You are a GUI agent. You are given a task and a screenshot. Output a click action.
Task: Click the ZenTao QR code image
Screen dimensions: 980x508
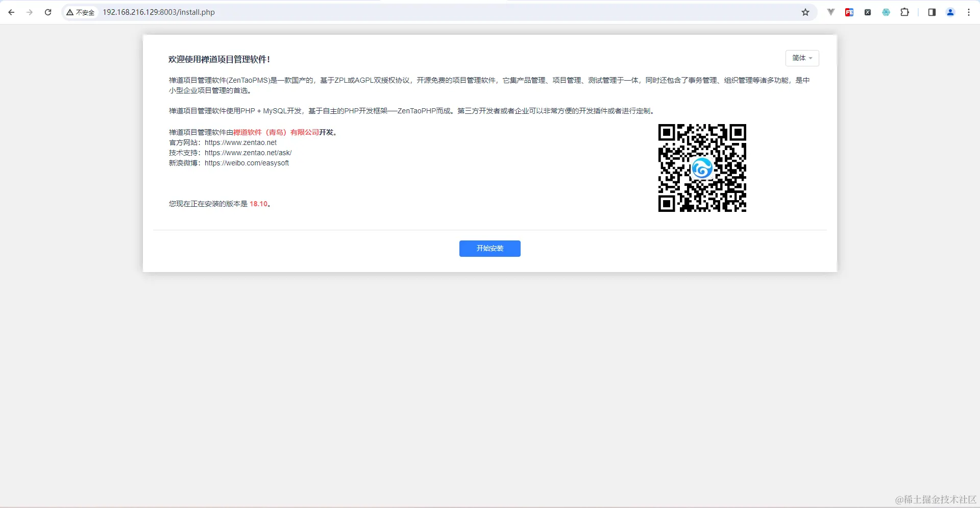point(702,168)
